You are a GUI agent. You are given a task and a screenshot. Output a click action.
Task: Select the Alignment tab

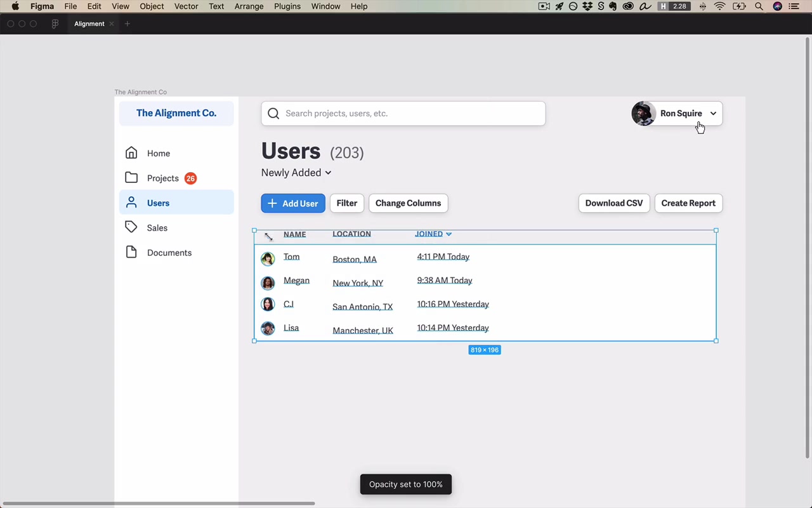click(x=89, y=23)
